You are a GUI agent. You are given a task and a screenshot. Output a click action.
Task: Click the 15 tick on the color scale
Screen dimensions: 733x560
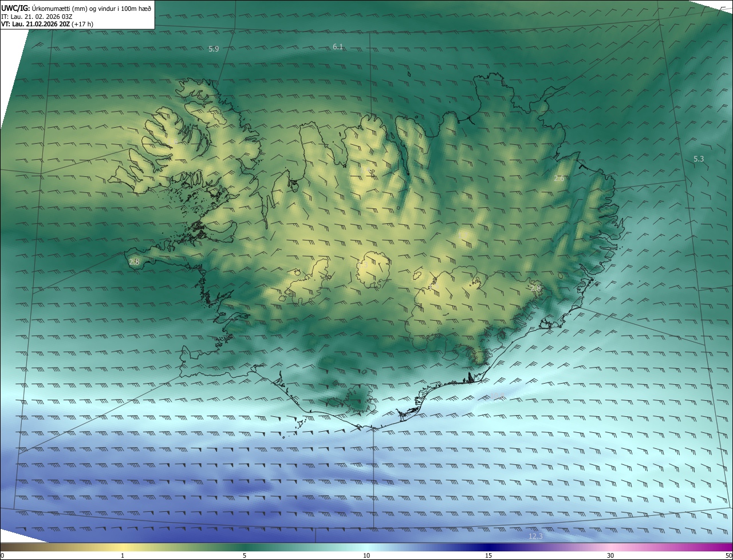pos(488,555)
